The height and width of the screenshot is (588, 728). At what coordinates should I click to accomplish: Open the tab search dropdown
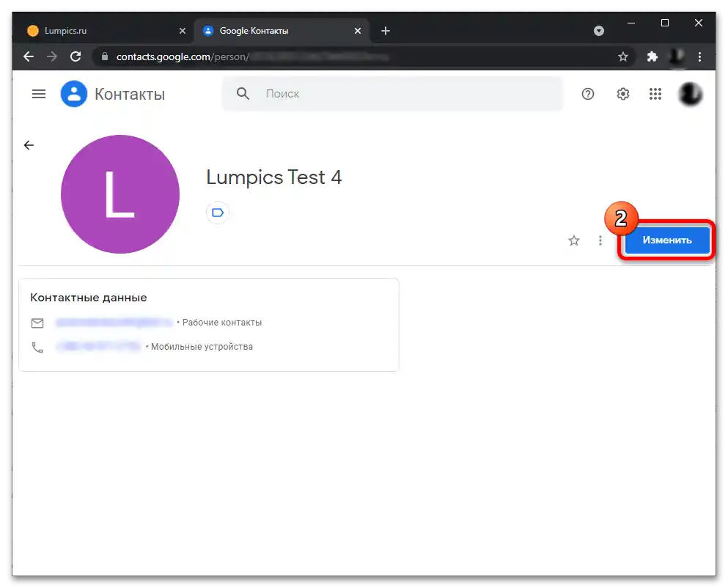tap(599, 31)
